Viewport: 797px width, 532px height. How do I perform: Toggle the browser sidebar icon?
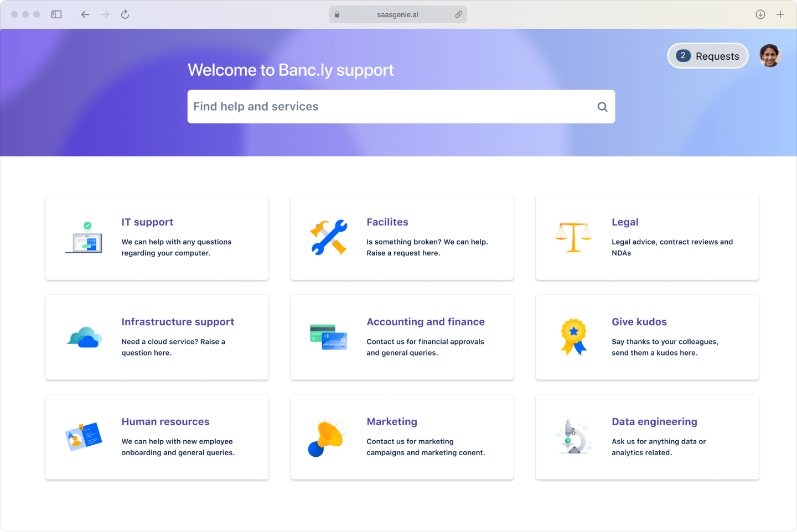click(56, 14)
